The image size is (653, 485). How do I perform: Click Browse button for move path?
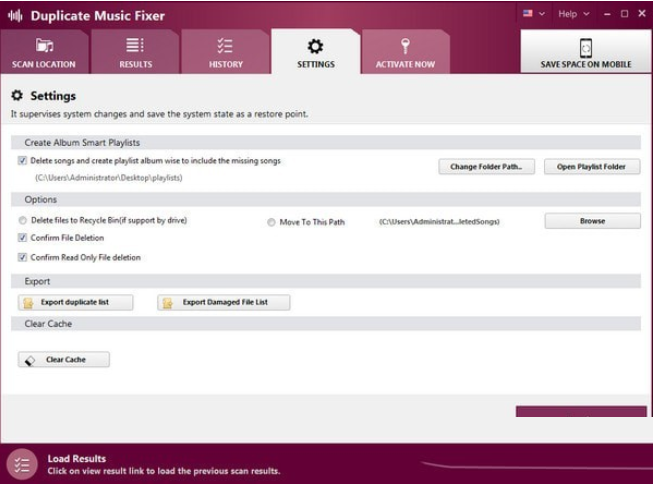pos(593,221)
